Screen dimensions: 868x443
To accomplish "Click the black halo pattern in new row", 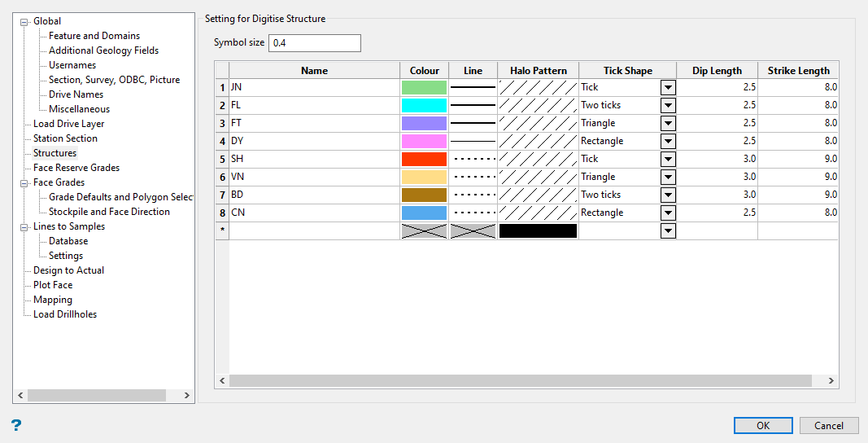I will click(538, 230).
